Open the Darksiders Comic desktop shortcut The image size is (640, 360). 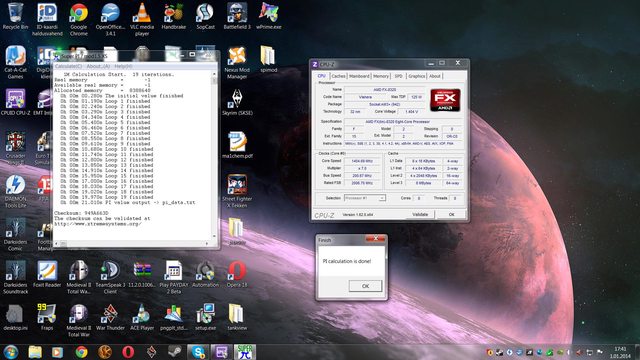16,234
